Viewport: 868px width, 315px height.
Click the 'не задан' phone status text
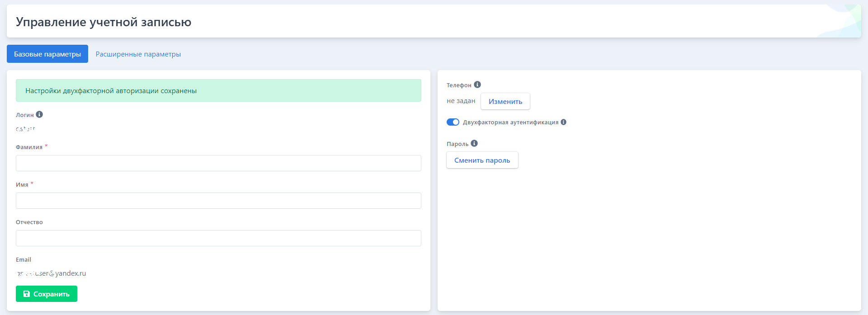[x=461, y=101]
